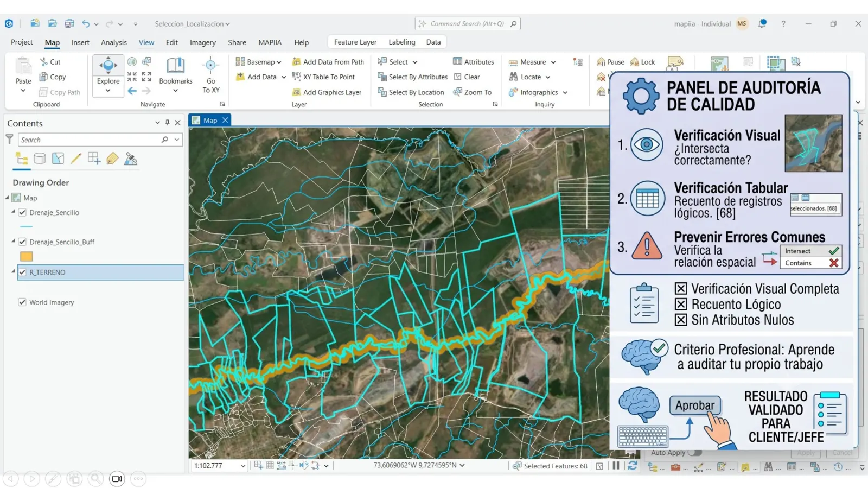This screenshot has height=488, width=868.
Task: Open the map scale dropdown
Action: (x=243, y=466)
